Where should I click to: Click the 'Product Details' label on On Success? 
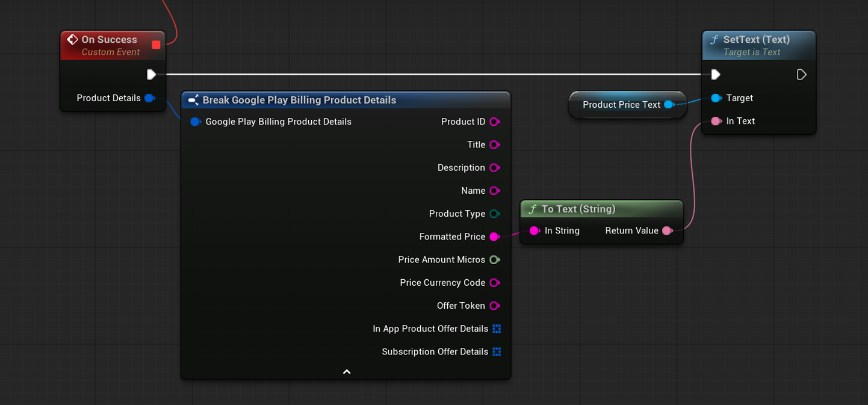coord(108,98)
